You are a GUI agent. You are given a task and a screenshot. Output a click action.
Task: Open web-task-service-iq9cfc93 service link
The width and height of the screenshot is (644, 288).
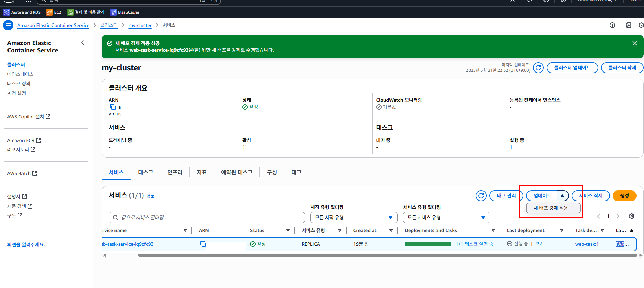click(x=128, y=244)
